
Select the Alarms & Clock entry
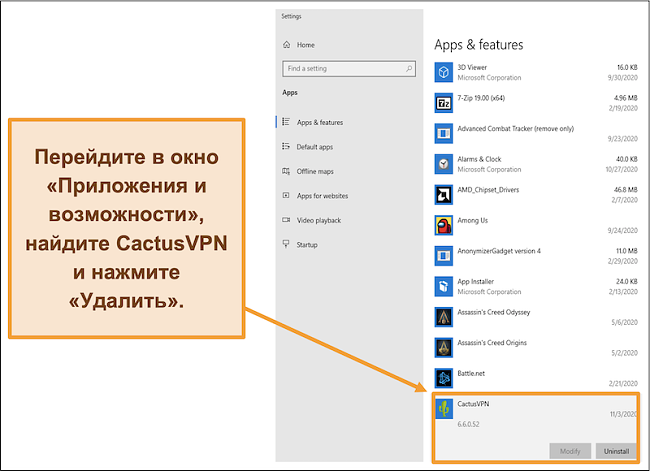[x=479, y=159]
